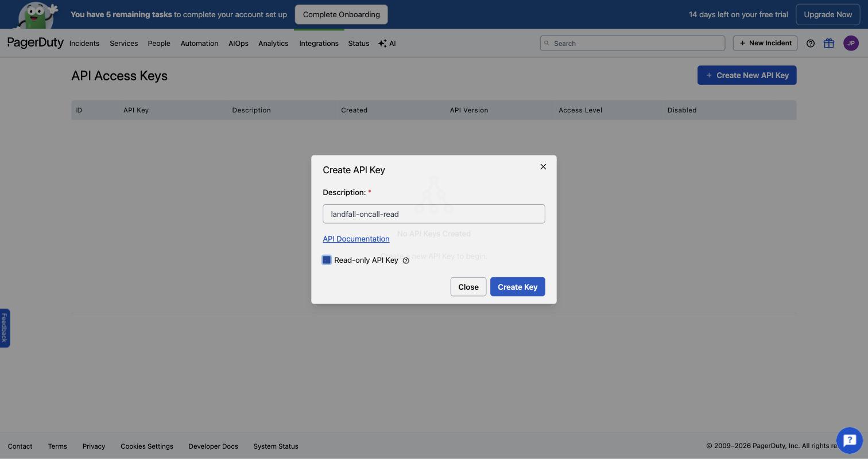Image resolution: width=868 pixels, height=459 pixels.
Task: Open the AI sparkle assistant
Action: coord(387,44)
